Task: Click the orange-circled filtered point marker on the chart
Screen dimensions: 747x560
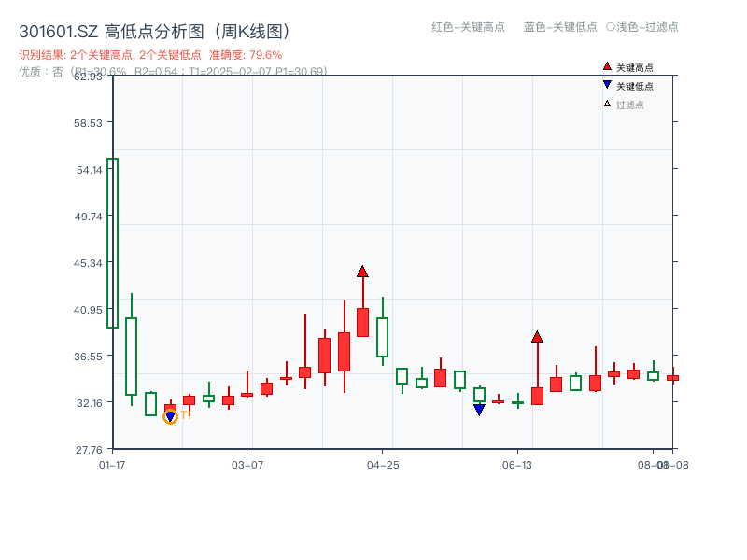Action: click(171, 415)
